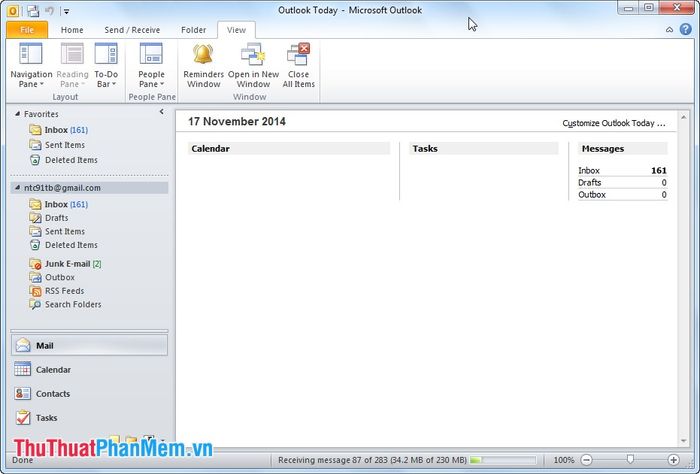Open the RSS Feeds folder

pyautogui.click(x=56, y=291)
